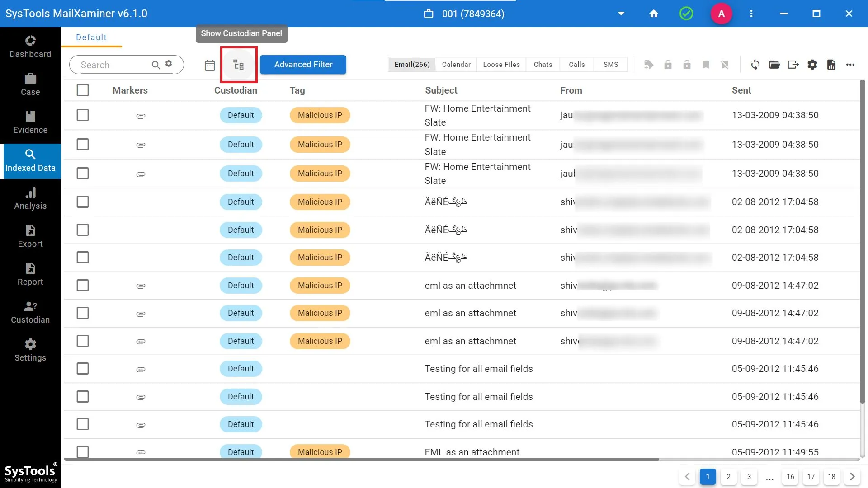Click the search settings gear in search box

pos(169,64)
